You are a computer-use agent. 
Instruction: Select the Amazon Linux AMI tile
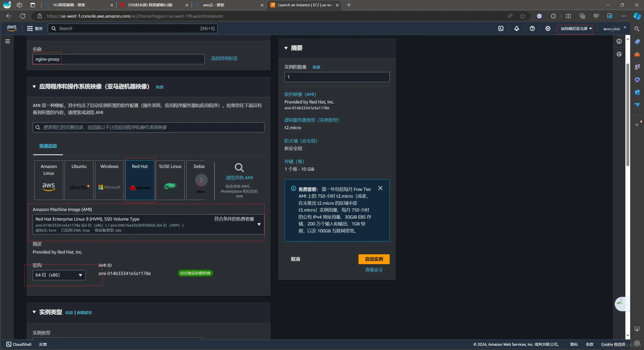[x=49, y=180]
